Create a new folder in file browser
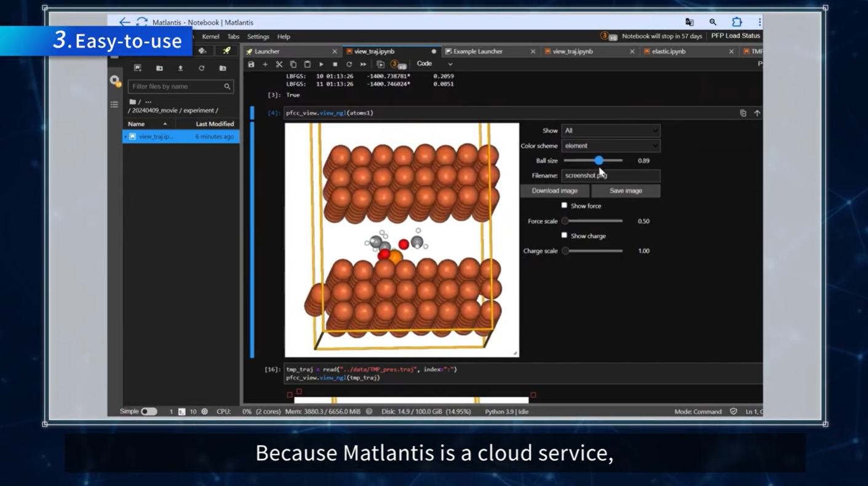Image resolution: width=868 pixels, height=486 pixels. tap(159, 68)
